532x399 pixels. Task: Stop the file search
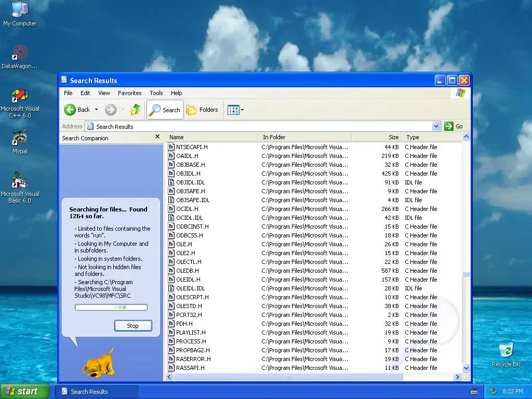[x=133, y=326]
